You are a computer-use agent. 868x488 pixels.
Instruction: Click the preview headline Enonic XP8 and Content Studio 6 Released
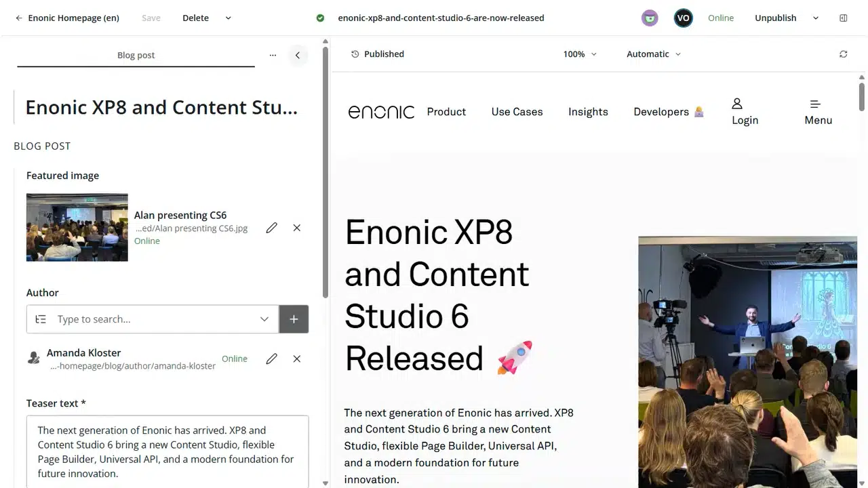[439, 296]
